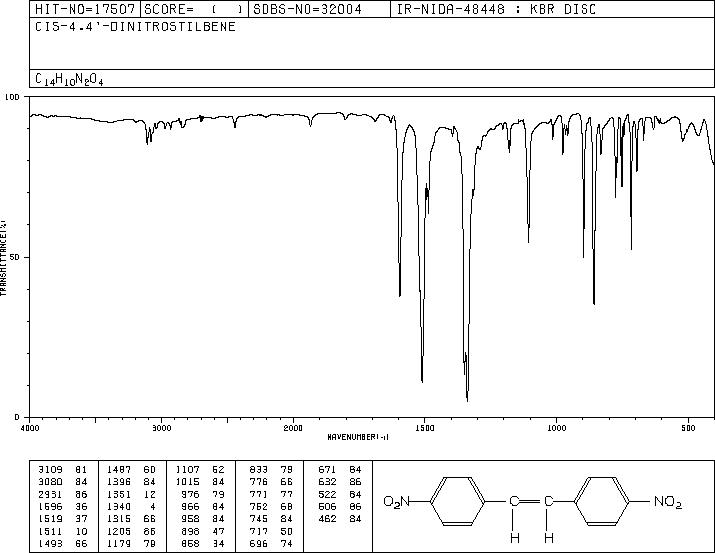Click the right NO2 group in structure
The image size is (715, 553).
tap(668, 502)
